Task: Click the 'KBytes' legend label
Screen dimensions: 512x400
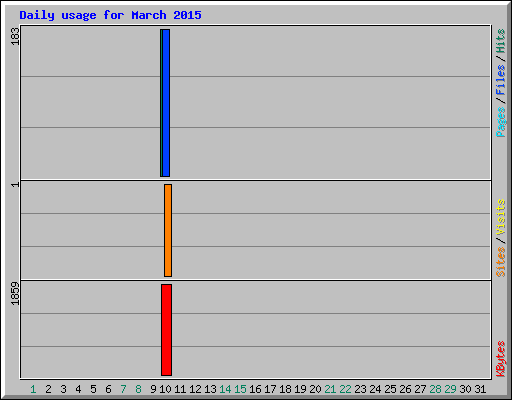Action: coord(501,359)
